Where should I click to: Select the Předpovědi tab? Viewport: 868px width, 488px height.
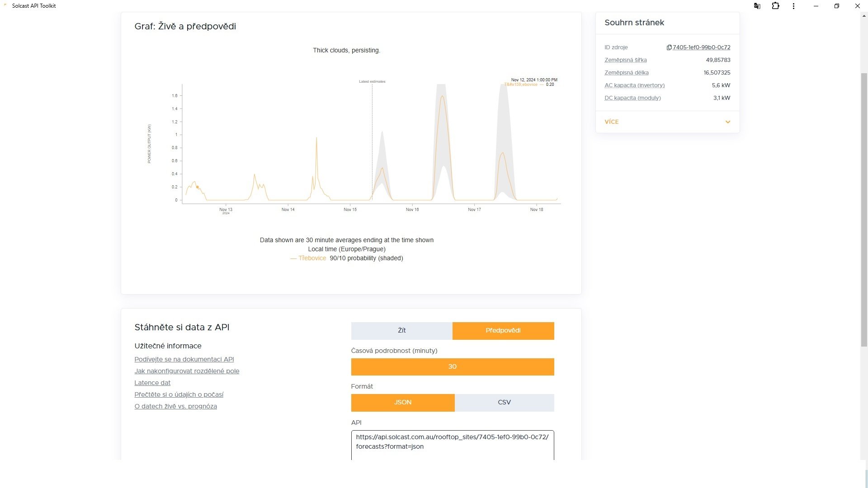coord(503,330)
